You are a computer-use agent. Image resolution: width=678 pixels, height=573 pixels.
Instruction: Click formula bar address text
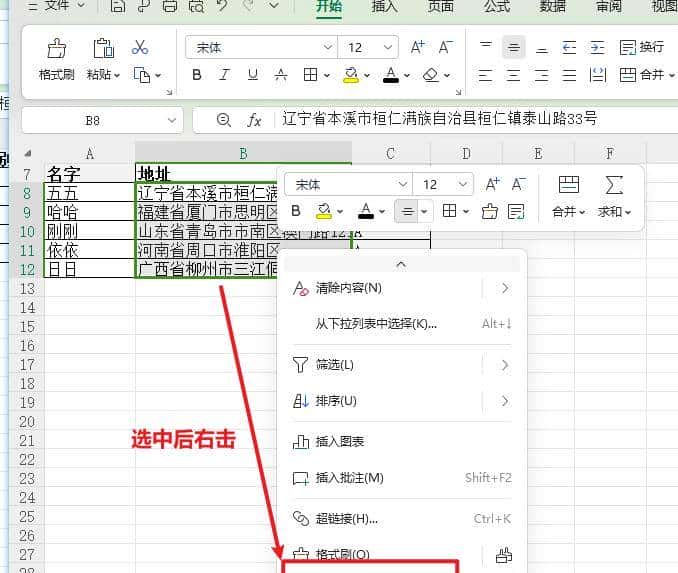click(x=439, y=118)
